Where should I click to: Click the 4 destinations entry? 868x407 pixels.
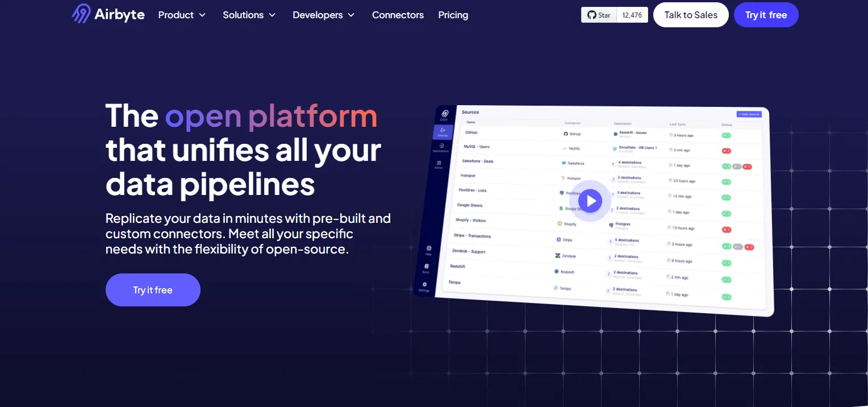click(629, 163)
